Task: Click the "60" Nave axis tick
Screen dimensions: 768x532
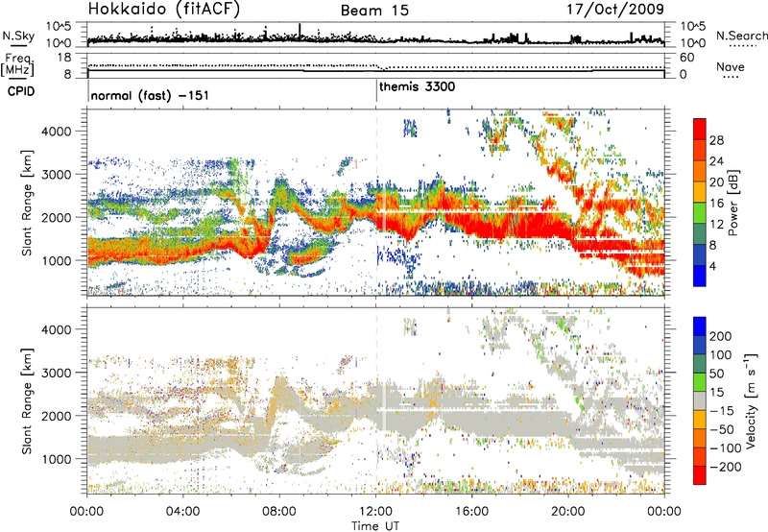Action: pos(686,58)
